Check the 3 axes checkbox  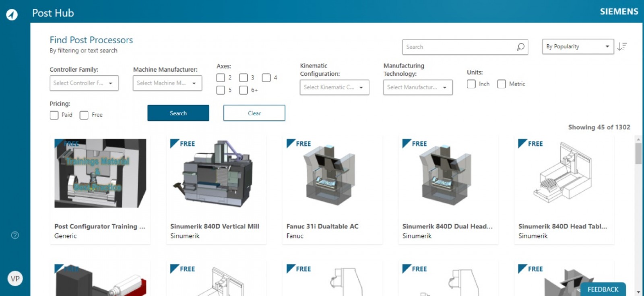coord(244,78)
